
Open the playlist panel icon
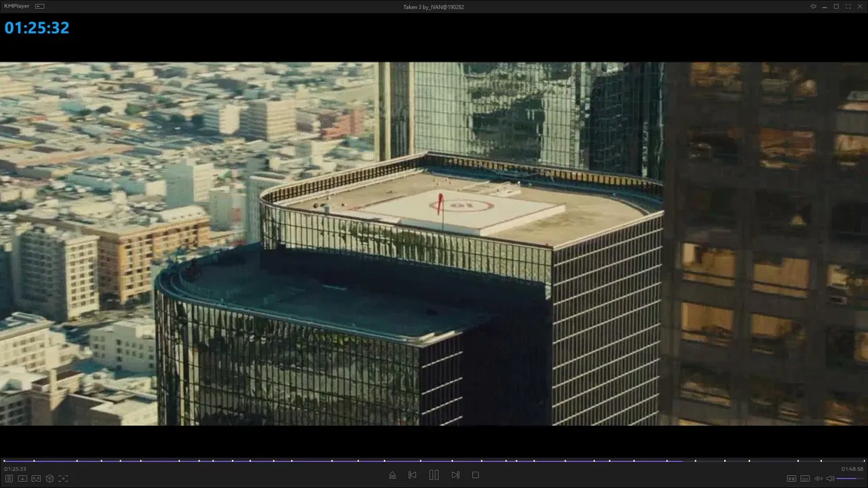click(x=9, y=479)
